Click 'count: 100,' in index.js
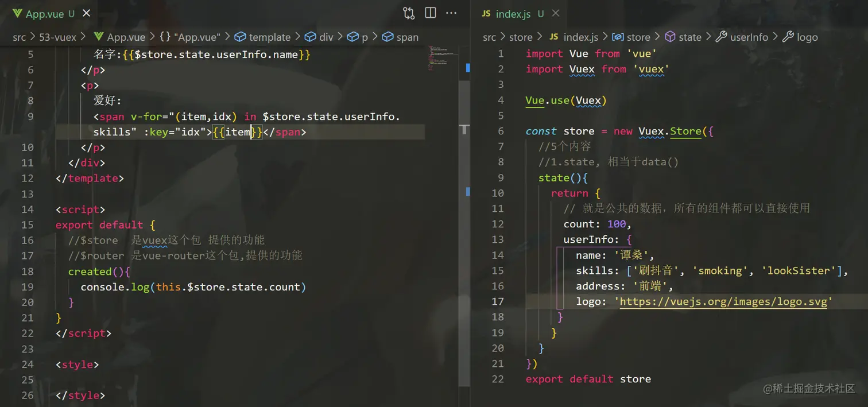Viewport: 868px width, 407px height. point(598,224)
